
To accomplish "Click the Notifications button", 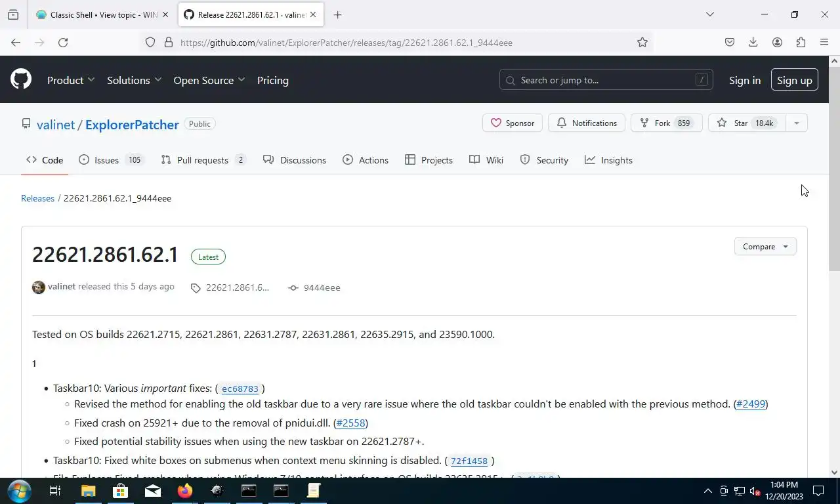I will (x=587, y=123).
